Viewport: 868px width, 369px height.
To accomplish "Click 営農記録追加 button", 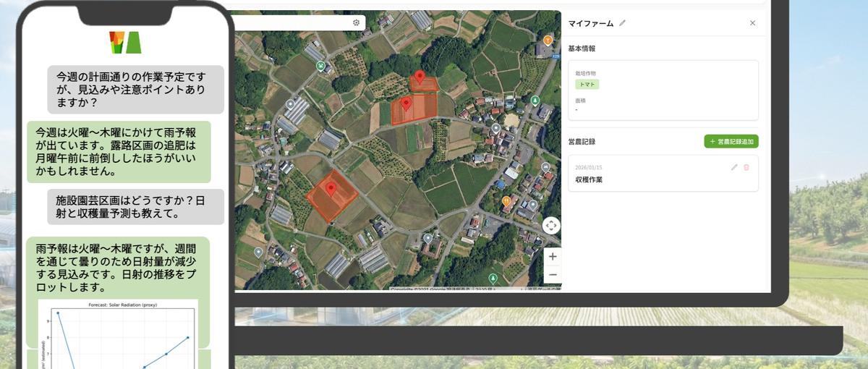I will [x=731, y=142].
